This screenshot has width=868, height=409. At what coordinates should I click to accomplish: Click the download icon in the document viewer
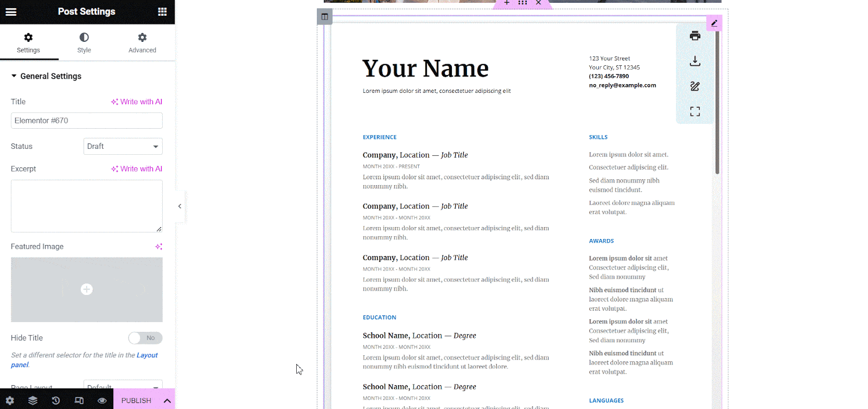695,61
